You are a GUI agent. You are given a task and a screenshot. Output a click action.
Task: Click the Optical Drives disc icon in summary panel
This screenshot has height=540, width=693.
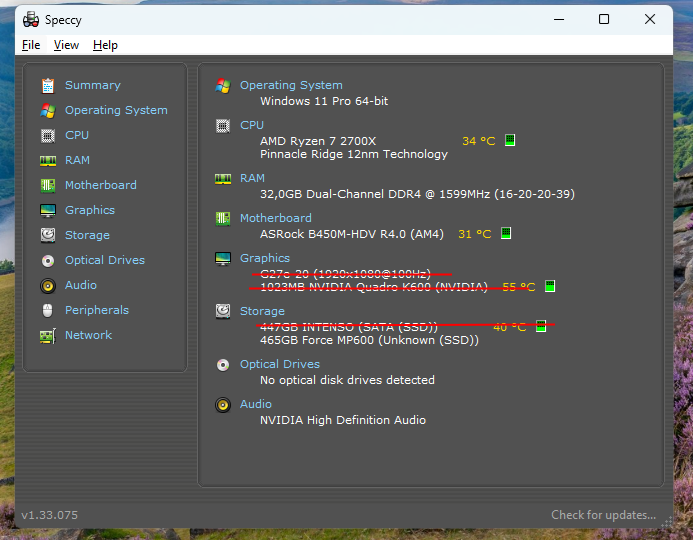(x=223, y=365)
